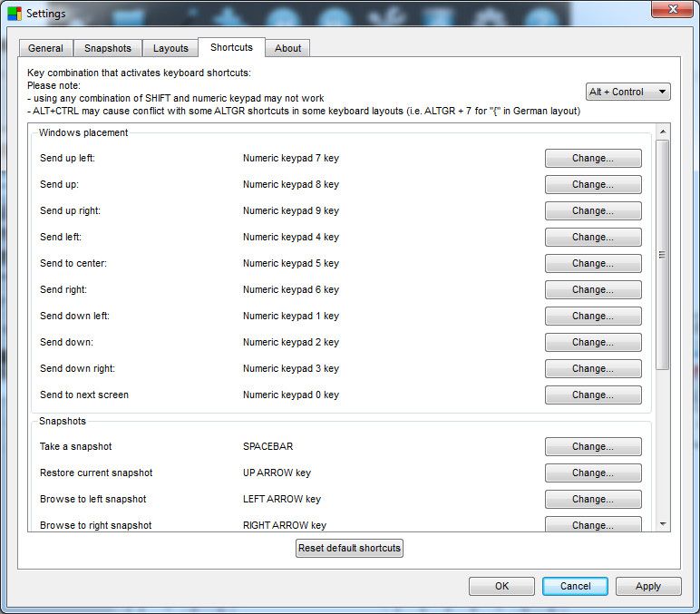Select the 'UP ARROW key' text
Viewport: 700px width, 614px height.
click(277, 473)
